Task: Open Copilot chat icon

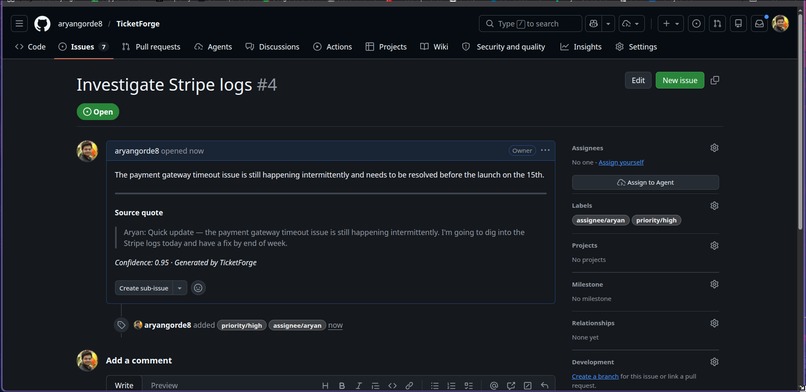Action: tap(594, 24)
